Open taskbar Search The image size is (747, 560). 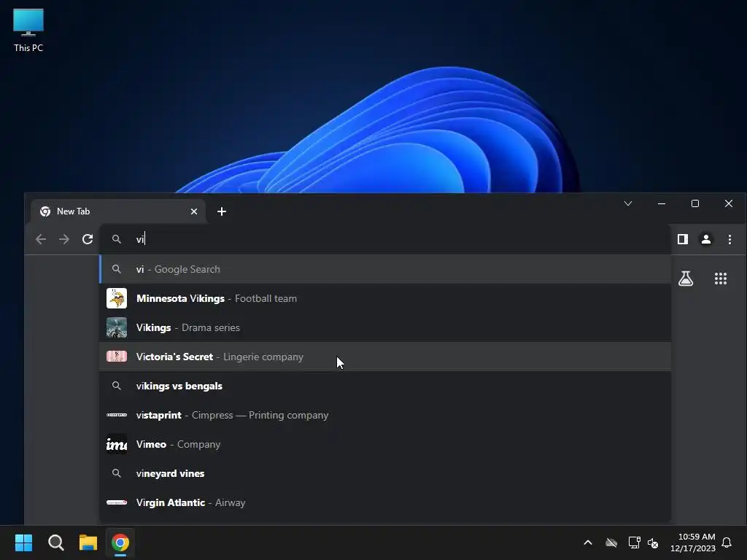click(55, 542)
